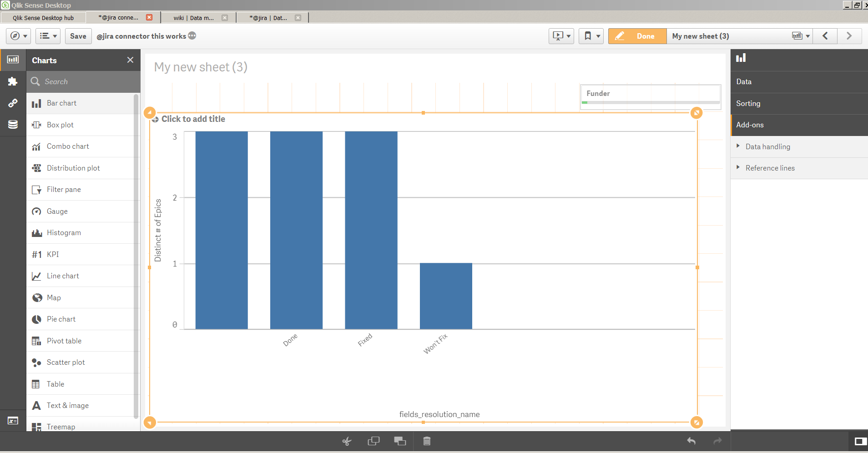Select Gauge chart type

pyautogui.click(x=80, y=211)
